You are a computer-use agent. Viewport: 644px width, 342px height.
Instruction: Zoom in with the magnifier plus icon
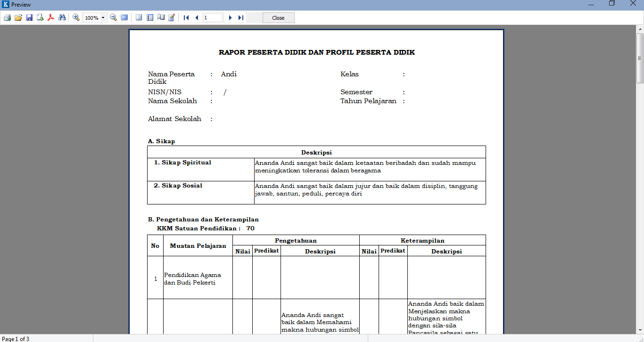coord(76,18)
